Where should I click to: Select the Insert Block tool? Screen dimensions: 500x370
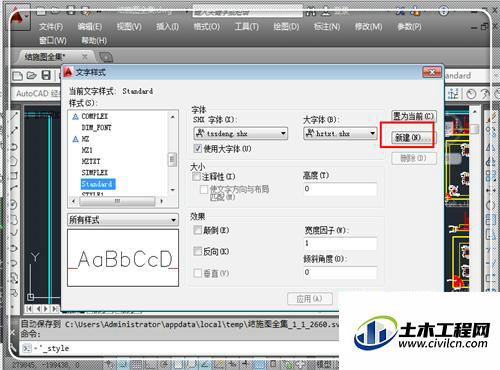[x=14, y=278]
